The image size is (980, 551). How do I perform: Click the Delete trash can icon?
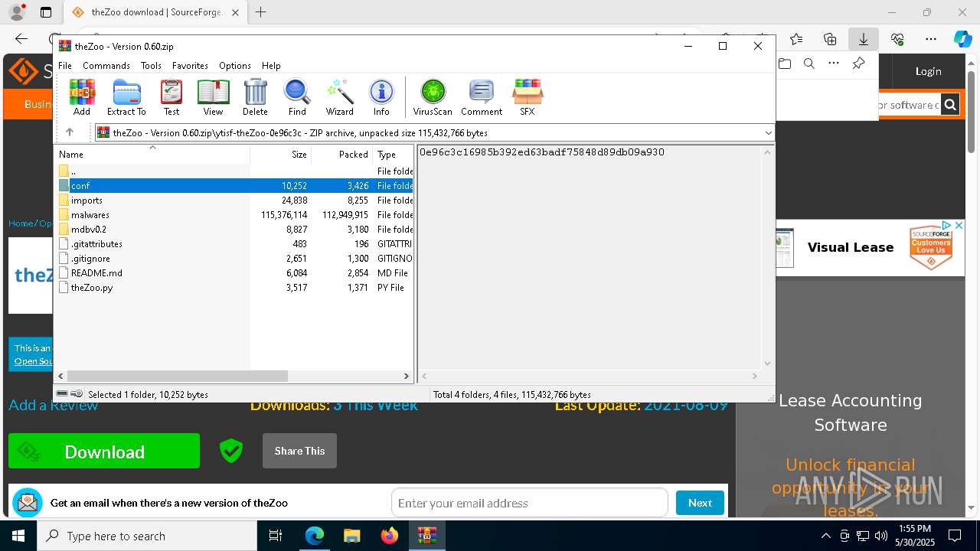pos(255,96)
